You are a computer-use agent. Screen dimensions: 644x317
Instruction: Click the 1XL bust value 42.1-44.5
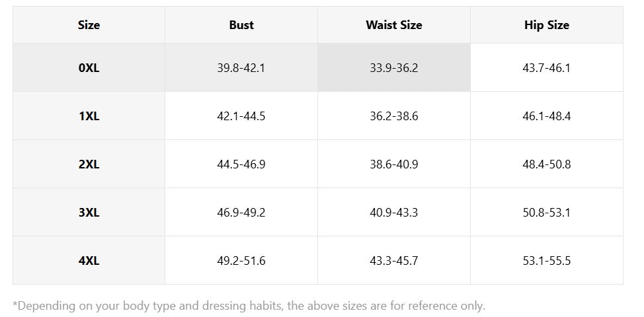pyautogui.click(x=241, y=116)
